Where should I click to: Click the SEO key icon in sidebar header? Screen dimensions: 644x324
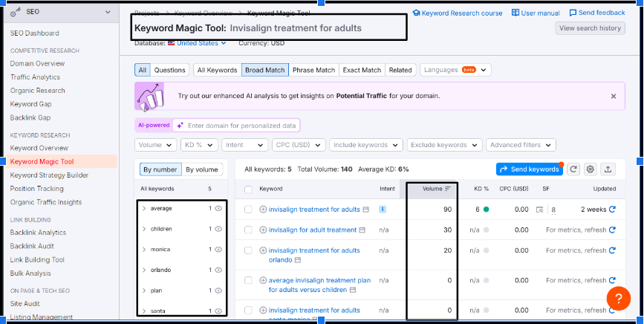[x=16, y=13]
